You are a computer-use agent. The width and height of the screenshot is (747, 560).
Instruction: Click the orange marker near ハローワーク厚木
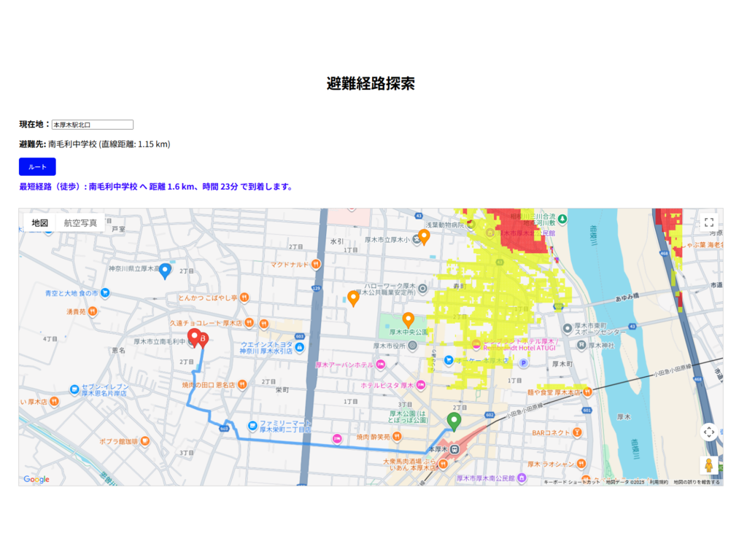pos(354,297)
